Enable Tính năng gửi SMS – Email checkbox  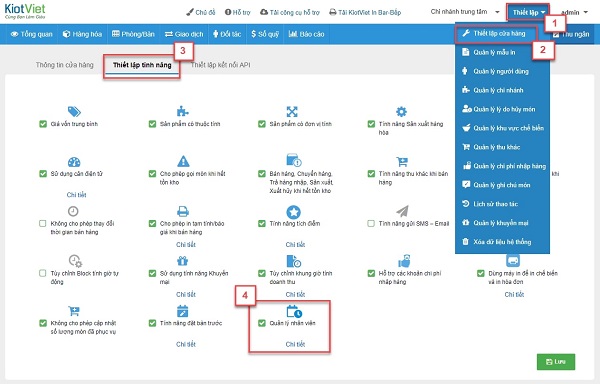click(371, 223)
